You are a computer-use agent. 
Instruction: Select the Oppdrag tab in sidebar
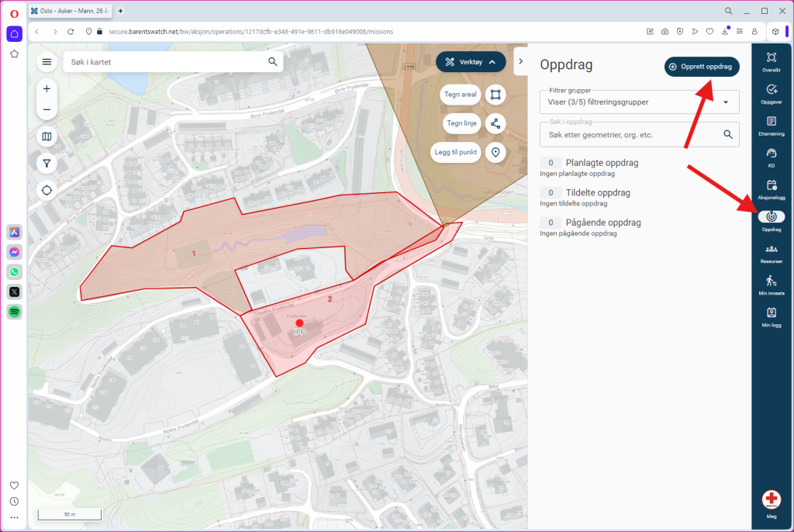click(771, 221)
